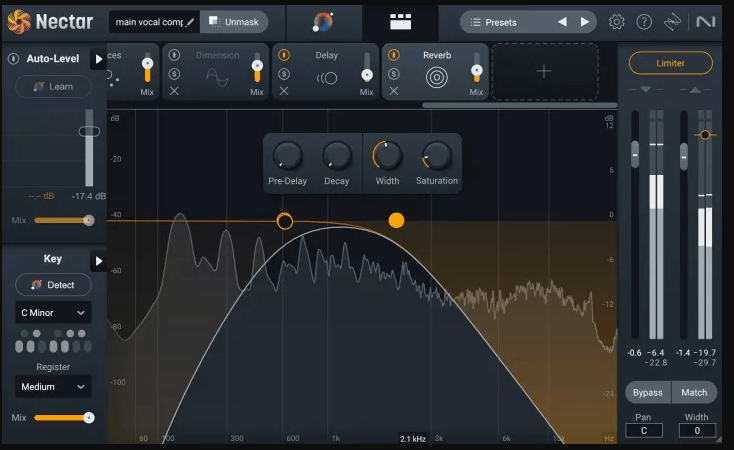Remove the Reverb module

coord(394,91)
